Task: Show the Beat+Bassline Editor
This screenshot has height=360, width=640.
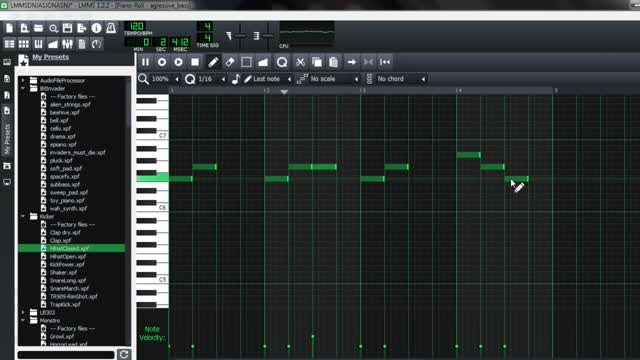Action: tap(24, 44)
